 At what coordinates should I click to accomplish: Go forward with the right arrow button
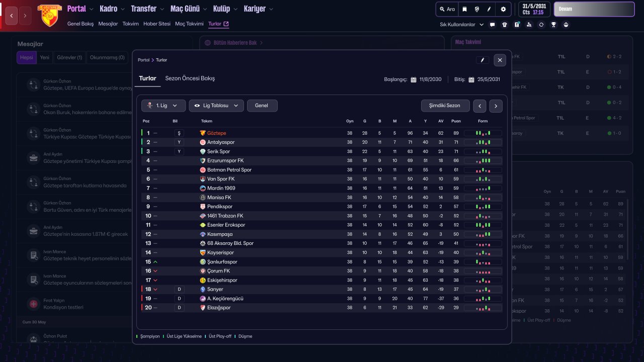[25, 16]
